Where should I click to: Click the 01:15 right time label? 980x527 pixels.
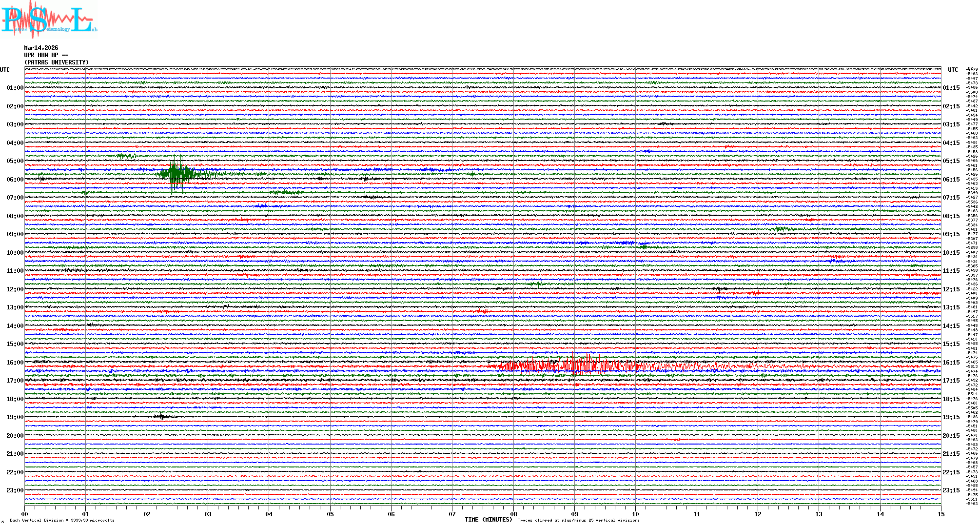pyautogui.click(x=951, y=88)
